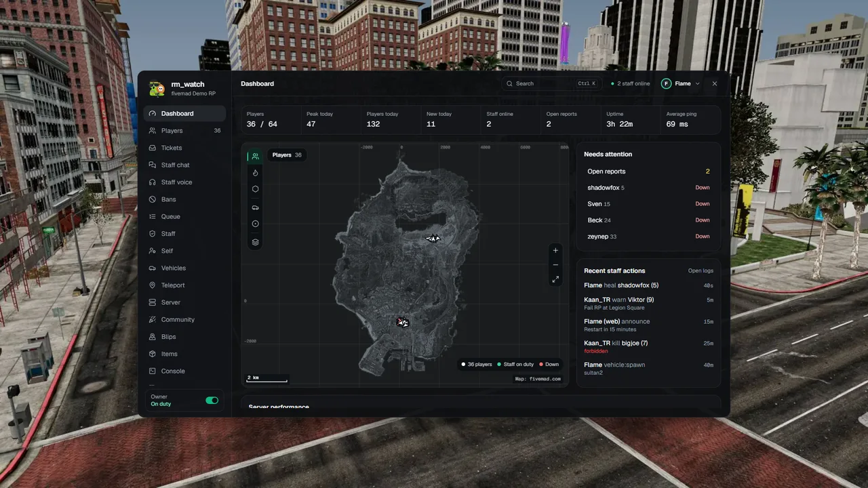The image size is (868, 488).
Task: Open the Community page
Action: 185,320
